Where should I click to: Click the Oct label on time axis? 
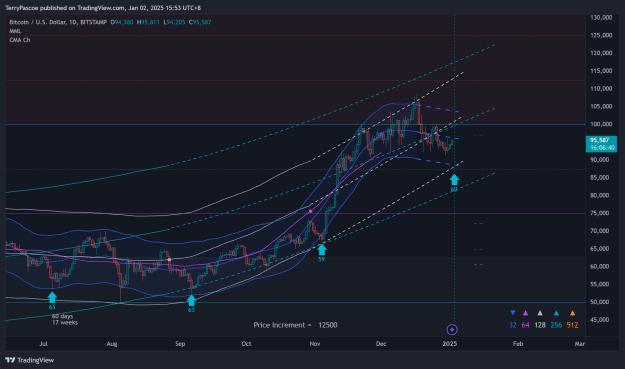(x=246, y=343)
